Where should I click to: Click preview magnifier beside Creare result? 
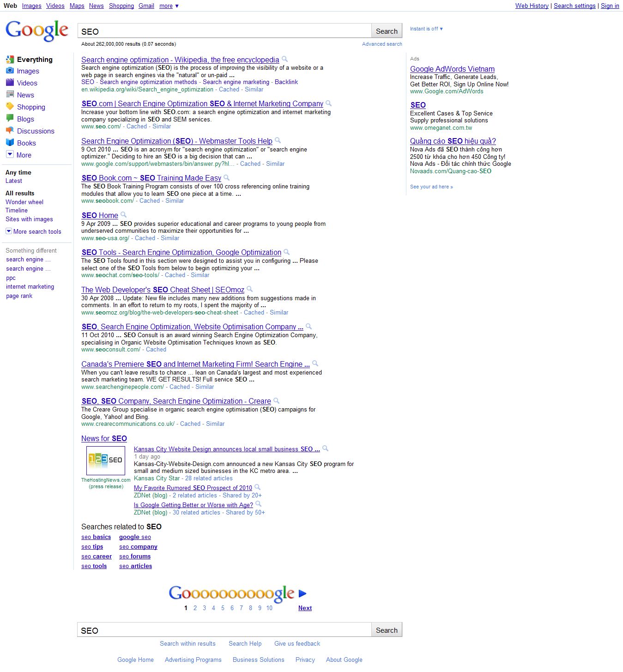pos(277,400)
